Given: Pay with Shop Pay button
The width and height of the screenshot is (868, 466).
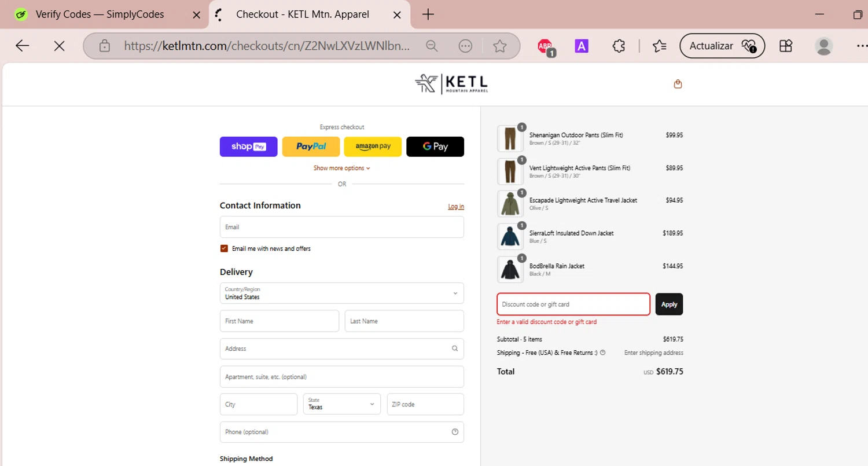Looking at the screenshot, I should [248, 146].
